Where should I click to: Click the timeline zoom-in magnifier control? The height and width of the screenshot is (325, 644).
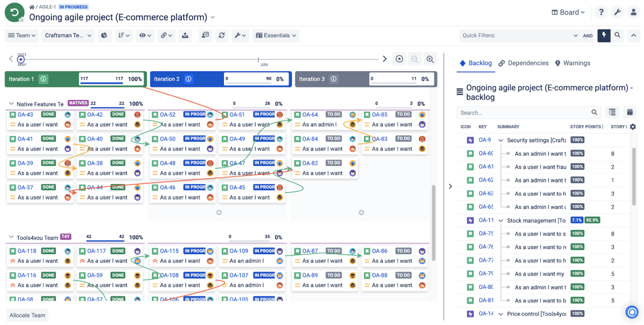click(430, 59)
